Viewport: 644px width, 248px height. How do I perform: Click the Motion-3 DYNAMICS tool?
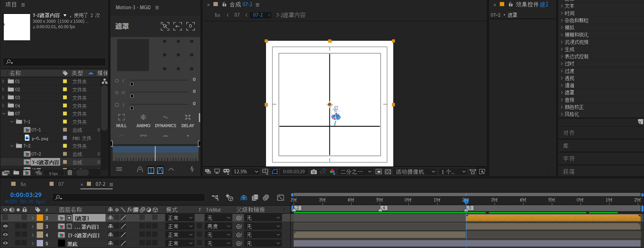click(x=165, y=121)
